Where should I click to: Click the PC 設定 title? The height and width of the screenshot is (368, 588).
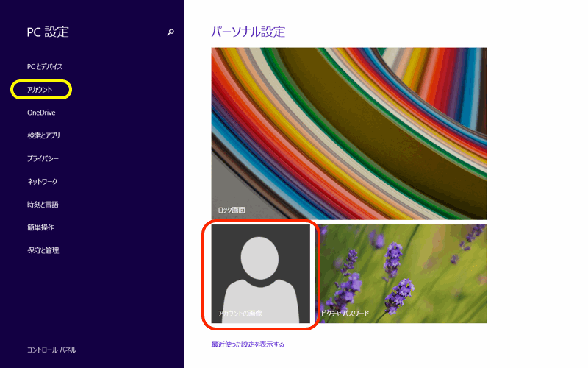(x=48, y=32)
